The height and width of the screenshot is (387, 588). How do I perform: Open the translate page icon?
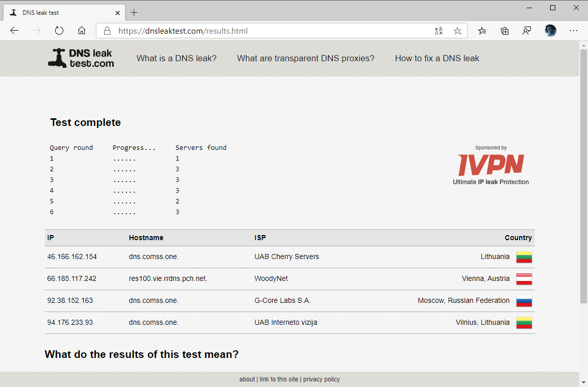point(439,31)
